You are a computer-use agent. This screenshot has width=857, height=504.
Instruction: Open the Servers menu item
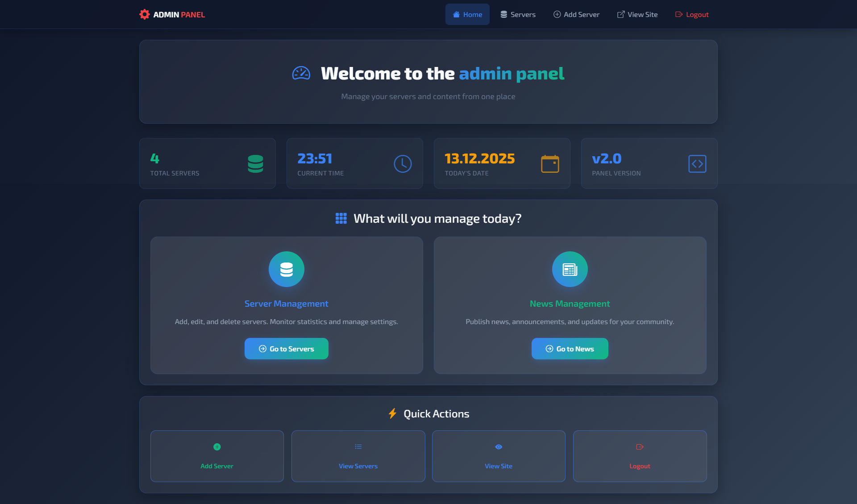(x=518, y=14)
